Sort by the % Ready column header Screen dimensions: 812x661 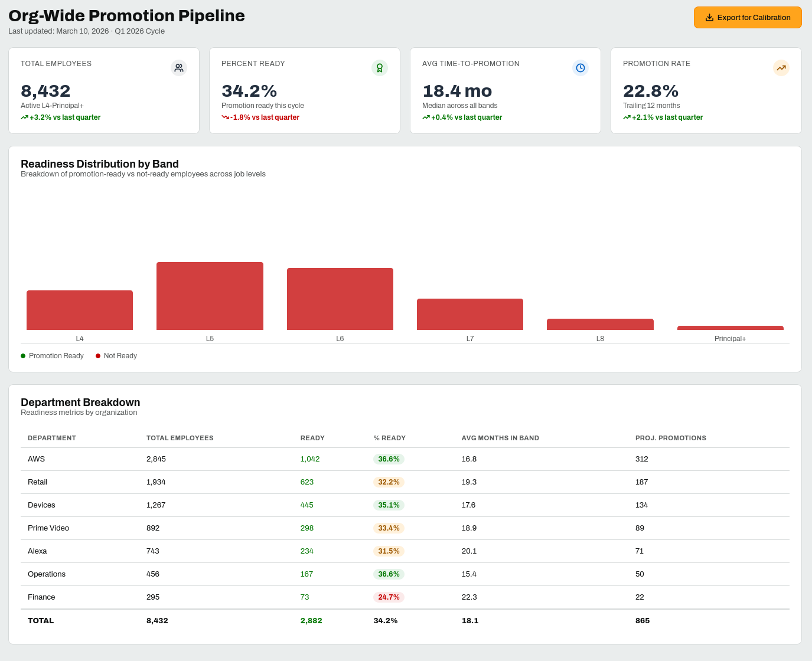(x=390, y=438)
